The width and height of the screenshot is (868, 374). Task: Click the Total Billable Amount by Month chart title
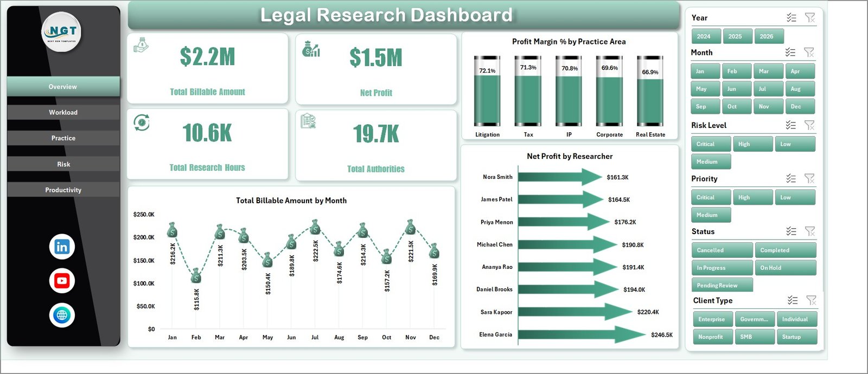coord(291,201)
